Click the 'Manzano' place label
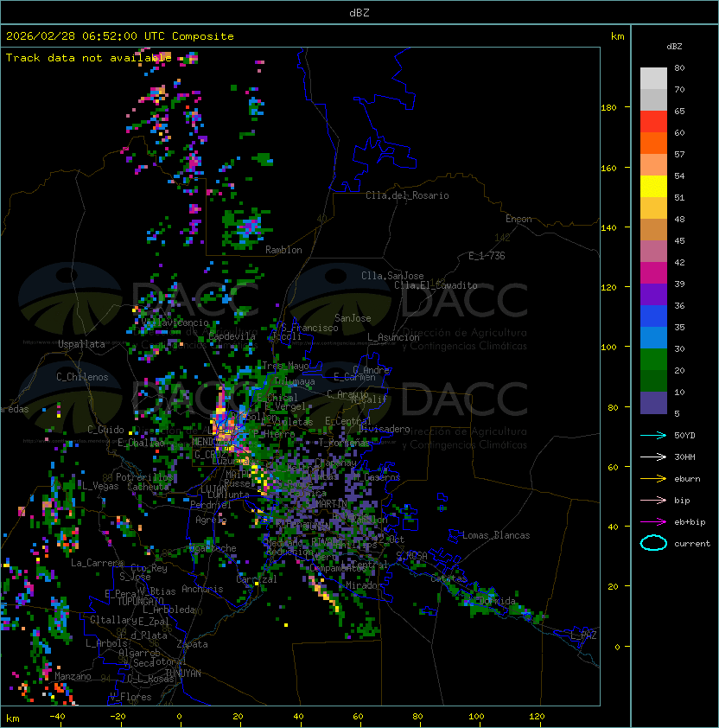The height and width of the screenshot is (728, 719). (73, 676)
